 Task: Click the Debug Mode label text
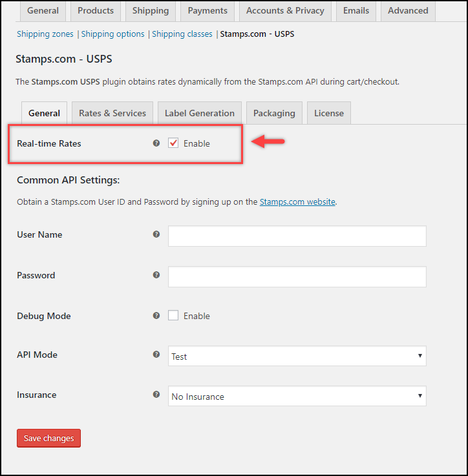coord(44,316)
